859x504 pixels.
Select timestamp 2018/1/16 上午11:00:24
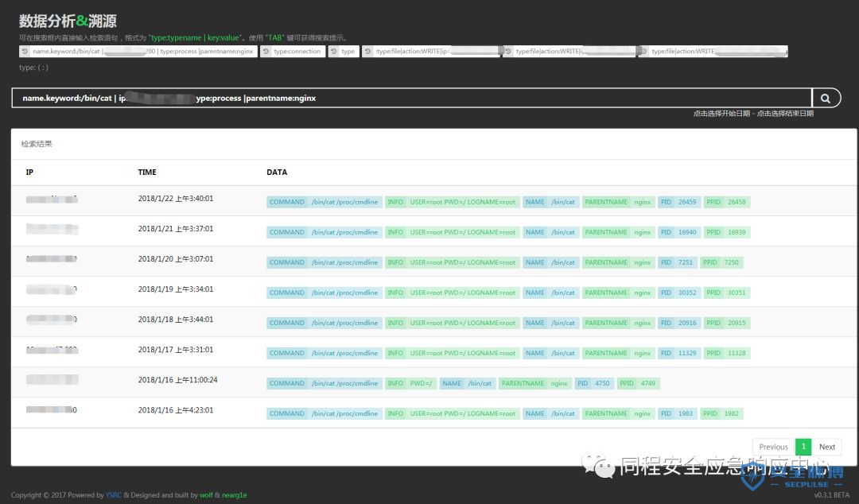[x=177, y=380]
